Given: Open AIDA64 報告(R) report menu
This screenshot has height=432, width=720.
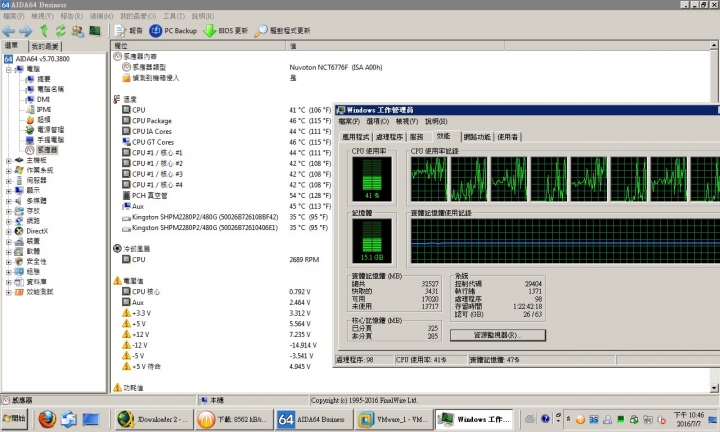Looking at the screenshot, I should pyautogui.click(x=72, y=16).
